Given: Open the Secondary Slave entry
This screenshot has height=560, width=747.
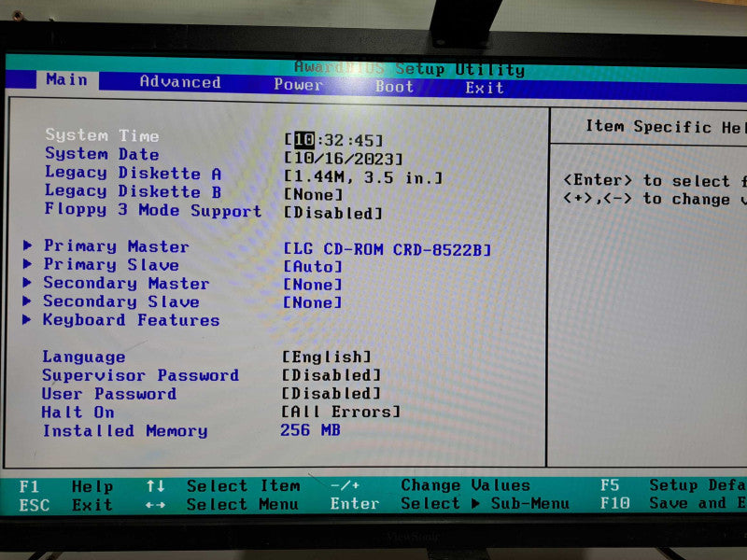Looking at the screenshot, I should (121, 301).
